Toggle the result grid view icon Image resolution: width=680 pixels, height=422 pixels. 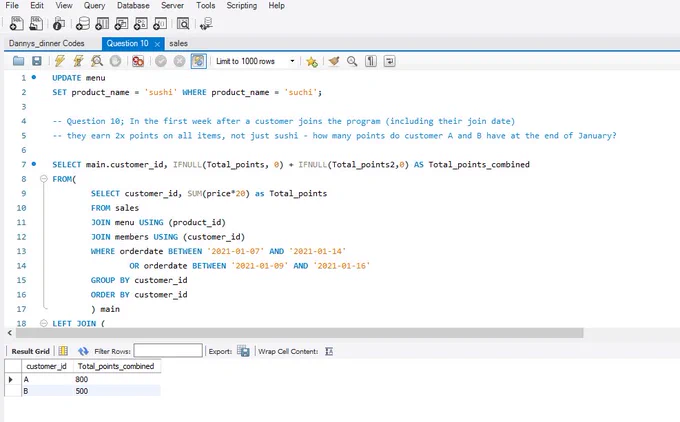pyautogui.click(x=63, y=351)
